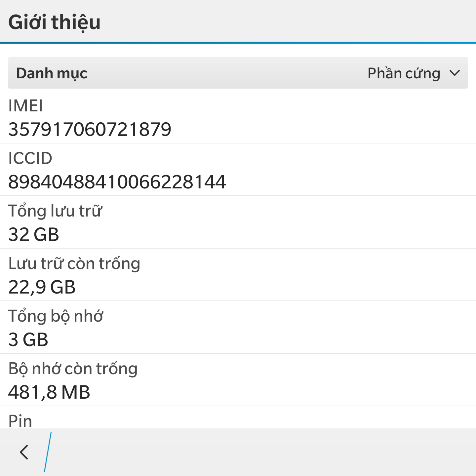The image size is (476, 476).
Task: Select the Pin entry in the list
Action: pyautogui.click(x=238, y=417)
